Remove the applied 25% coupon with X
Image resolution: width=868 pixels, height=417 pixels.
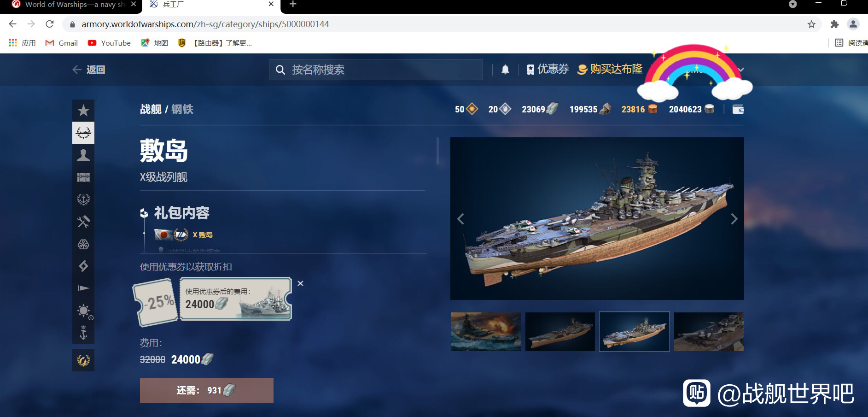(300, 283)
